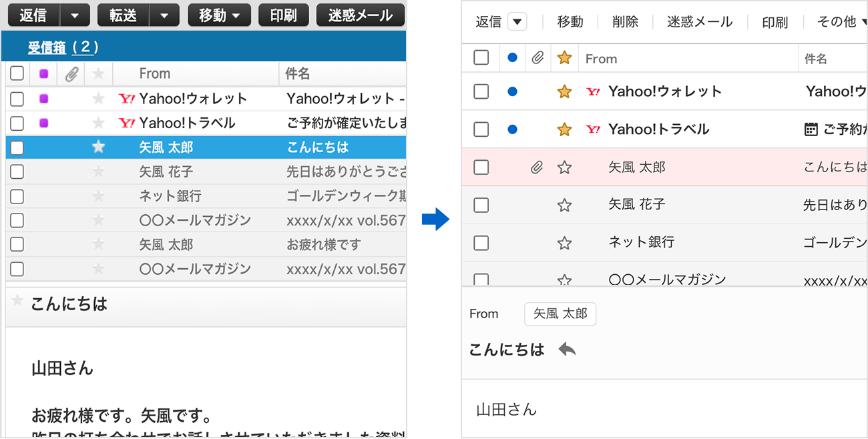
Task: Click the blue unread dot on Yahoo!トラベル mail
Action: coord(511,129)
